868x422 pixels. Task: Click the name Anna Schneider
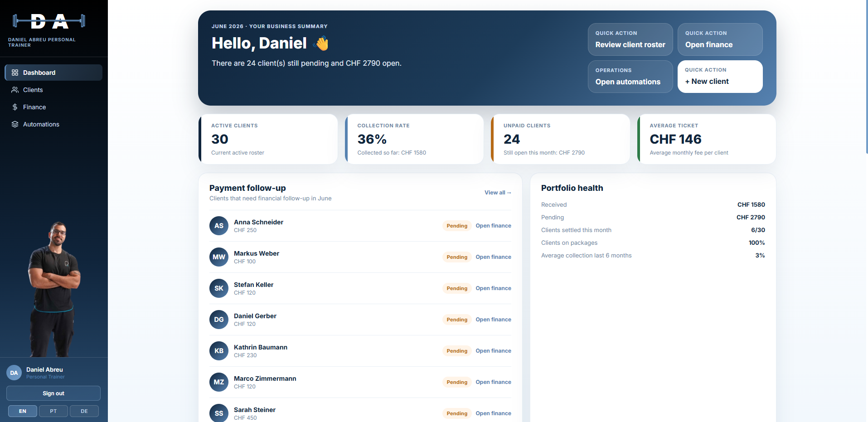(258, 222)
